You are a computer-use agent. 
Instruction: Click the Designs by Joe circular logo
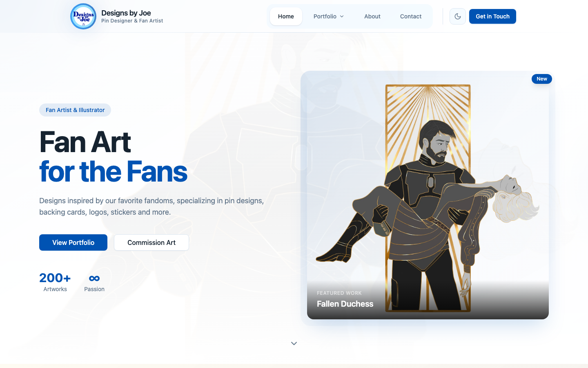[83, 16]
